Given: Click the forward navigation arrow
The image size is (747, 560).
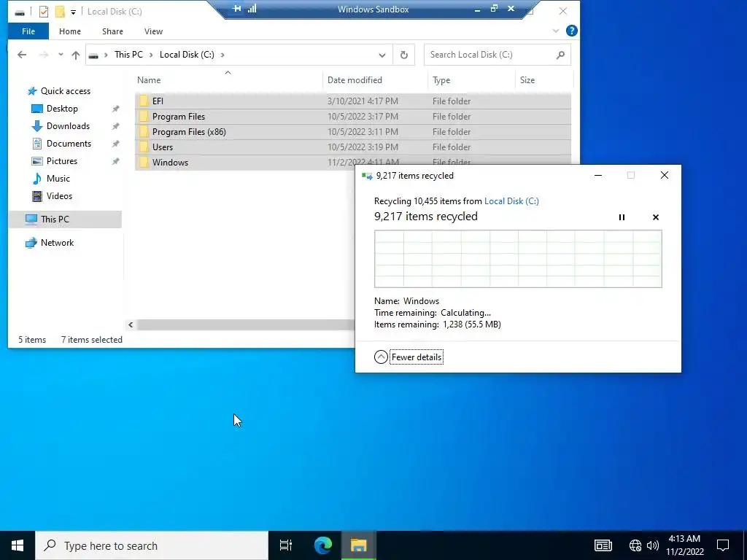Looking at the screenshot, I should (43, 55).
